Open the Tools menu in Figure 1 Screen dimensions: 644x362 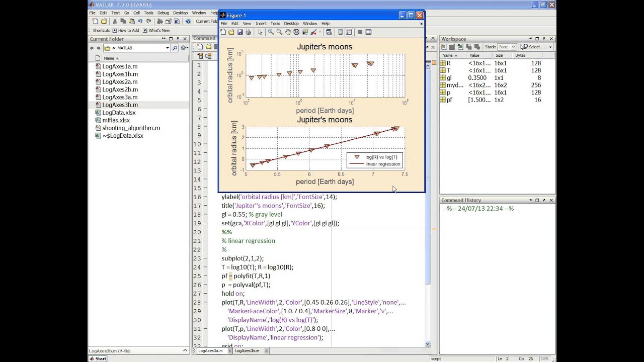(x=275, y=24)
